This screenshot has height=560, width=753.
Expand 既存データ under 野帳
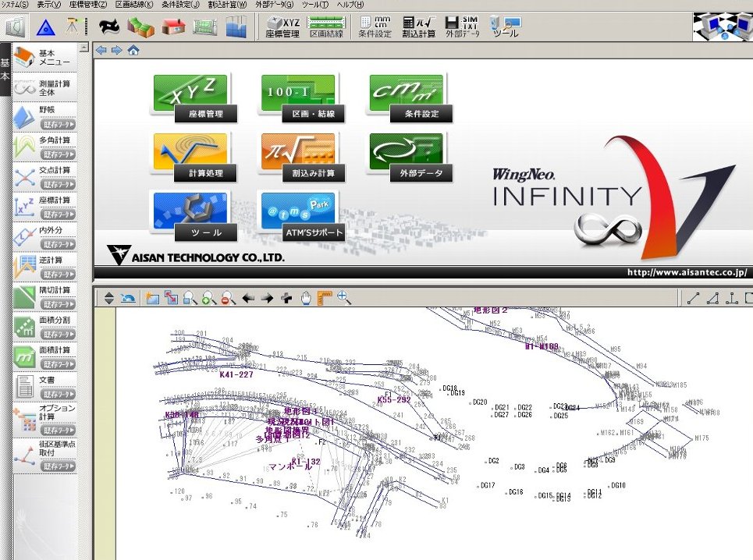point(59,125)
